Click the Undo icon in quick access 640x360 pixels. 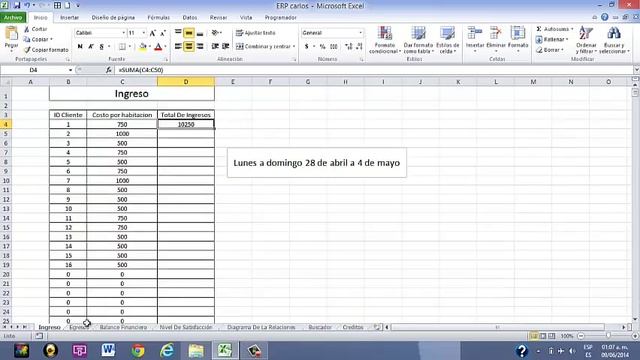click(x=27, y=6)
